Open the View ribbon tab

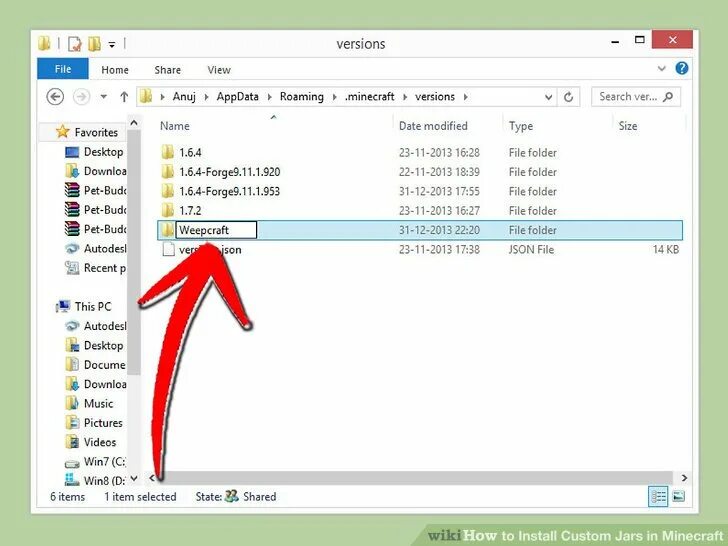219,70
